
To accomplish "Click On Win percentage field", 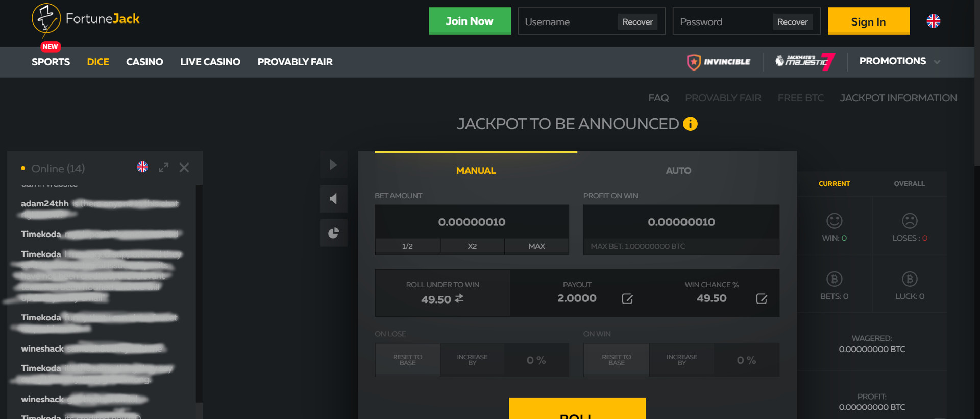I will [x=746, y=360].
